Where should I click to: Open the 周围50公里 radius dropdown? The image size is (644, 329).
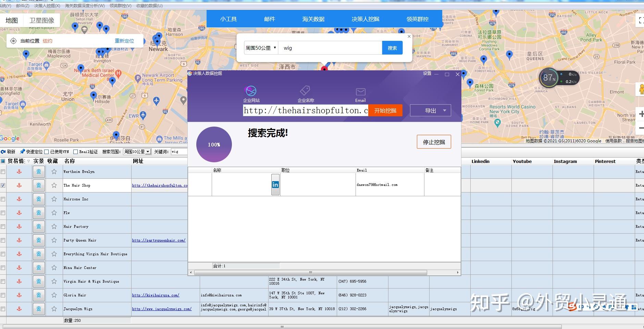pyautogui.click(x=261, y=48)
